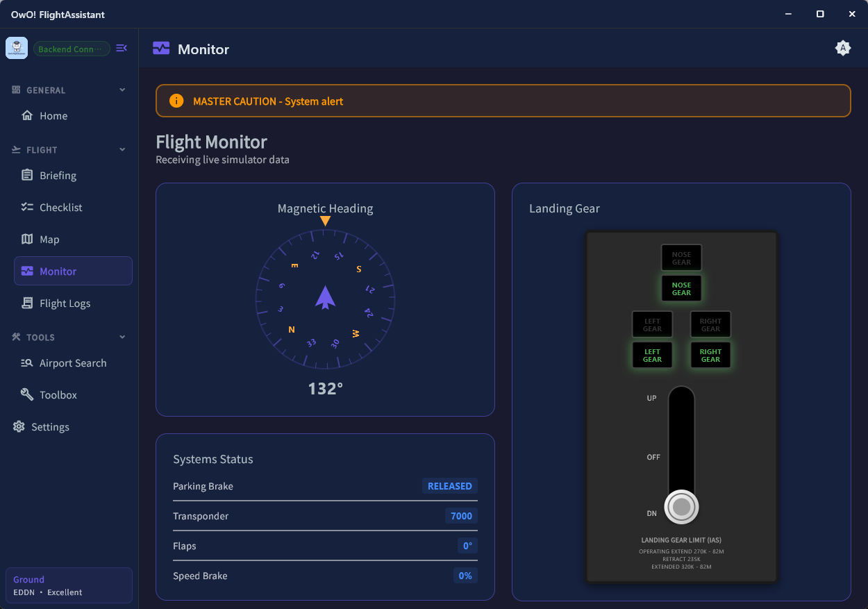Toggle theme with the brightness auto icon
Screen dimensions: 868x609
coord(842,48)
